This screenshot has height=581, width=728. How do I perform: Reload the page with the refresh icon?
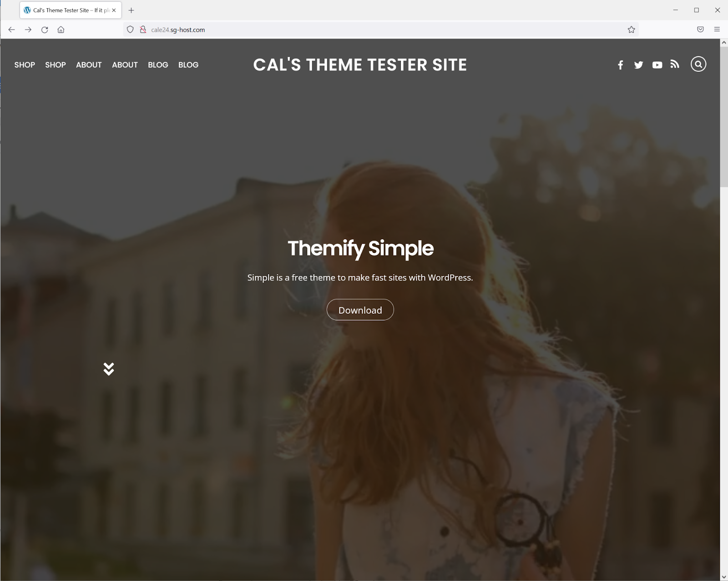[45, 30]
